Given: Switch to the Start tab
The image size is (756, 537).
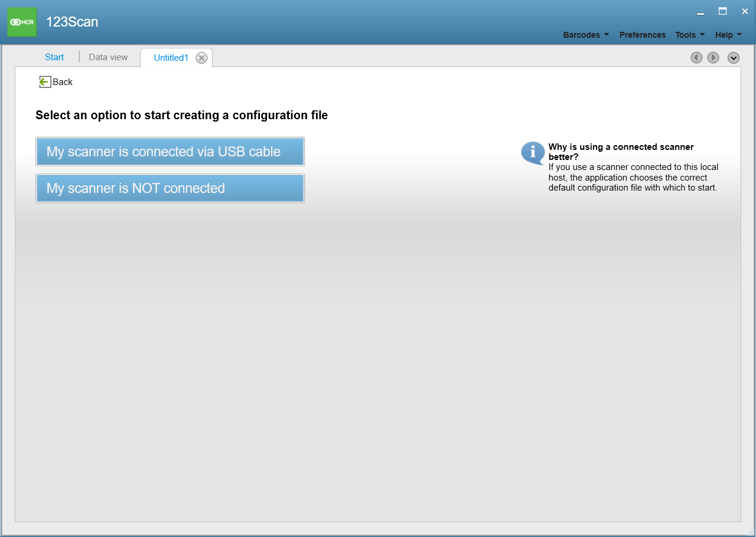Looking at the screenshot, I should pyautogui.click(x=54, y=57).
